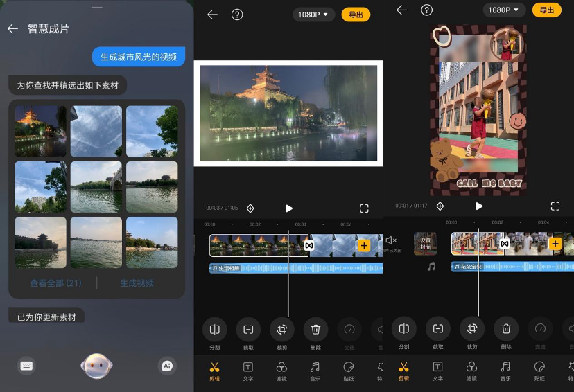Tap 生成视频 to create video
The width and height of the screenshot is (574, 392).
click(137, 283)
